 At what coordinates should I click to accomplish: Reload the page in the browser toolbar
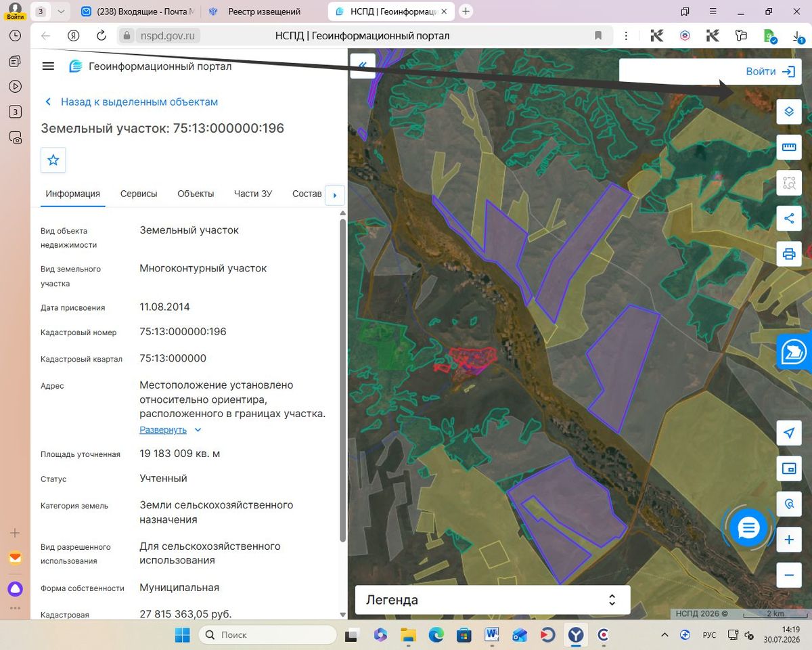[x=101, y=36]
